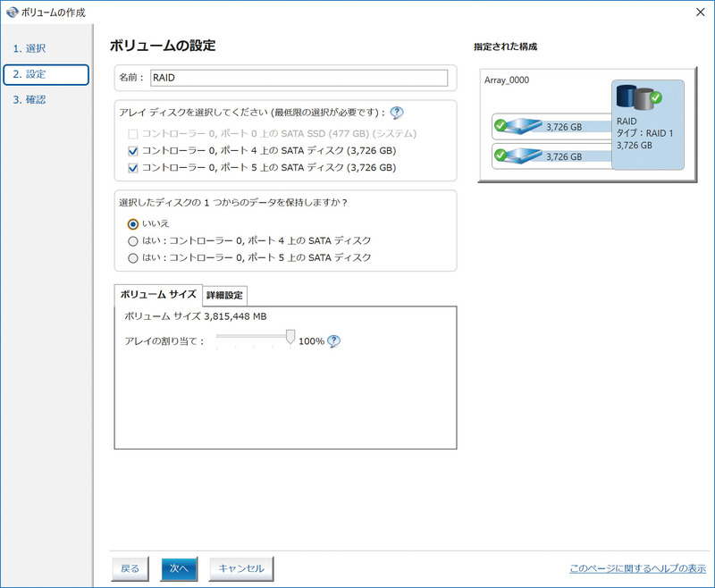715x588 pixels.
Task: Choose to keep data from ポート 4 disk
Action: [132, 241]
